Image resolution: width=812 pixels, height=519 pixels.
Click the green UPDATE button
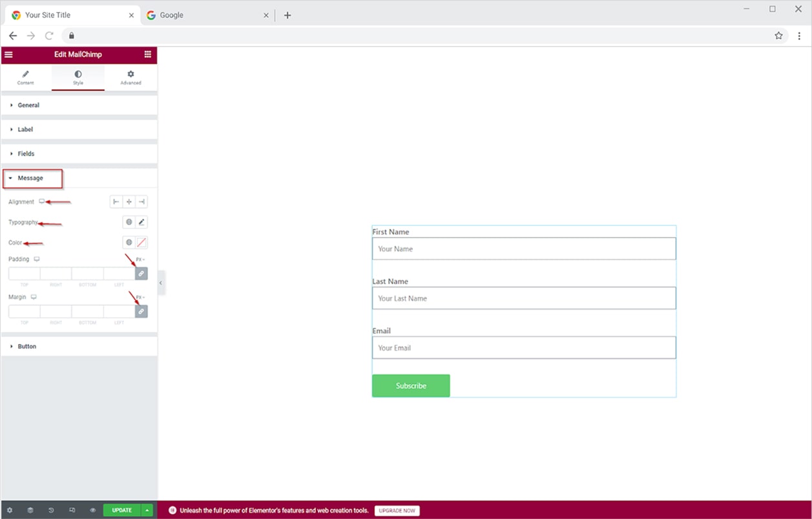pyautogui.click(x=121, y=510)
